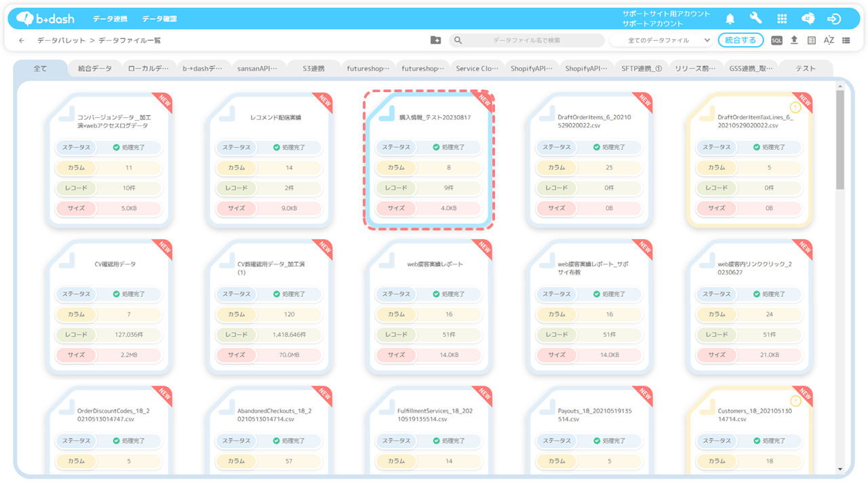This screenshot has width=868, height=488.
Task: Click the データファイル一覧 breadcrumb
Action: point(130,41)
